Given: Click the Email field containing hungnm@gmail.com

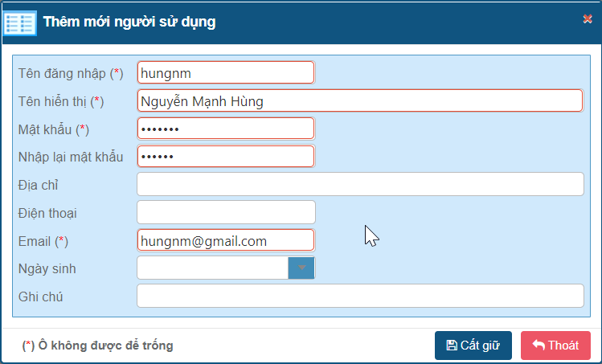Looking at the screenshot, I should [x=225, y=240].
